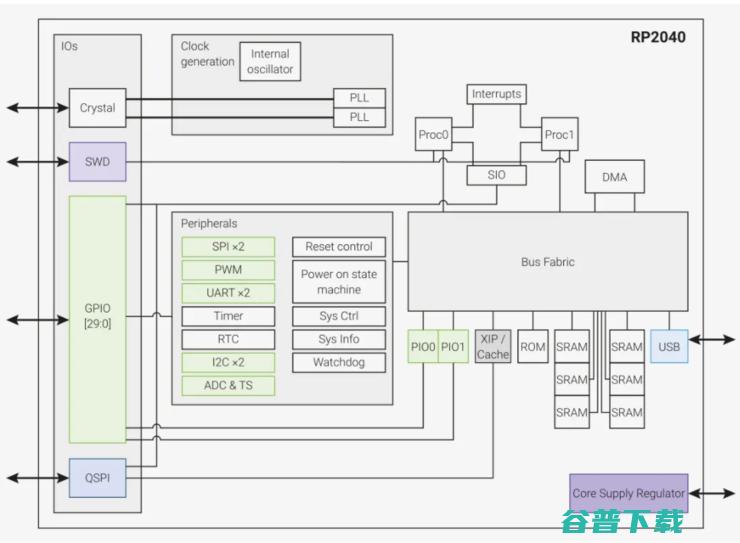Select the Interrupts block
740x543 pixels.
tap(496, 94)
